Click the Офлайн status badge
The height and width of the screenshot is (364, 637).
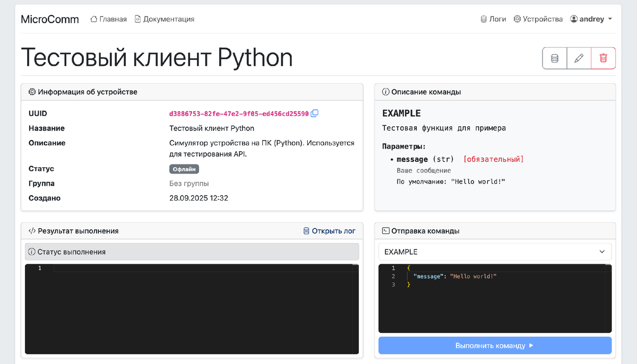click(184, 169)
